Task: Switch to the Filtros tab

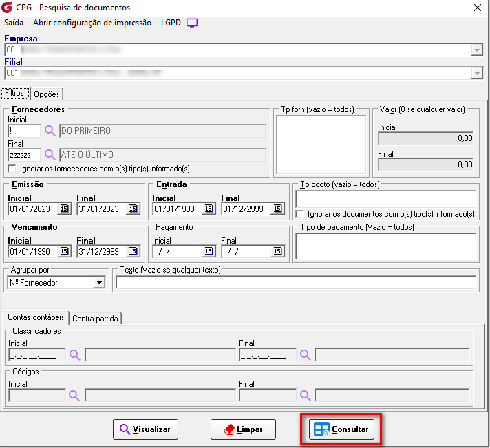Action: point(14,93)
